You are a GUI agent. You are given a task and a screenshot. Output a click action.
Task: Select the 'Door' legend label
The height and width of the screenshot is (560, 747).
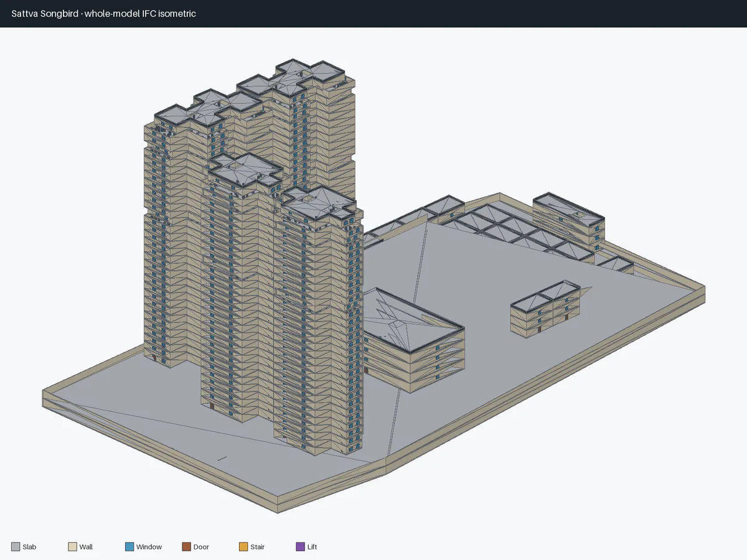(201, 547)
